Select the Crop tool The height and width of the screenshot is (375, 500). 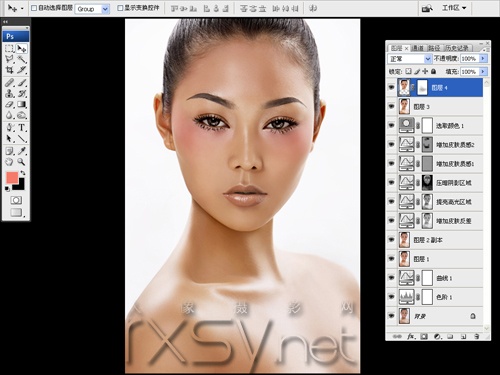click(10, 70)
